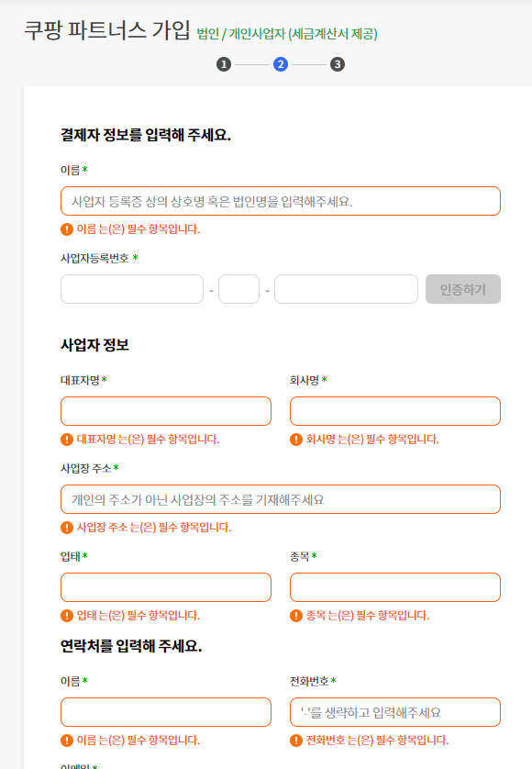Viewport: 532px width, 769px height.
Task: Focus the 회사명 input field
Action: (395, 411)
